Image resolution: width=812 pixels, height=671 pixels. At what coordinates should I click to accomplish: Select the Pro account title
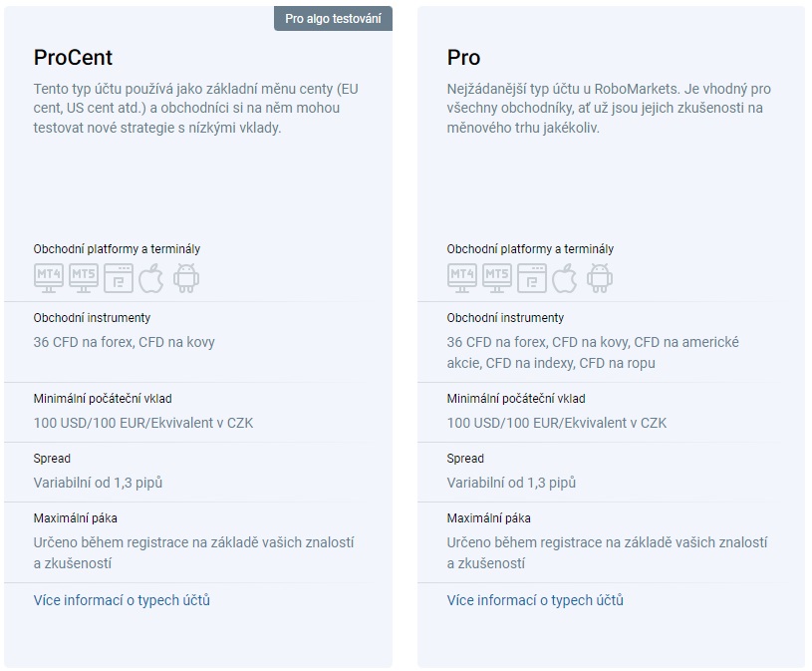coord(463,58)
